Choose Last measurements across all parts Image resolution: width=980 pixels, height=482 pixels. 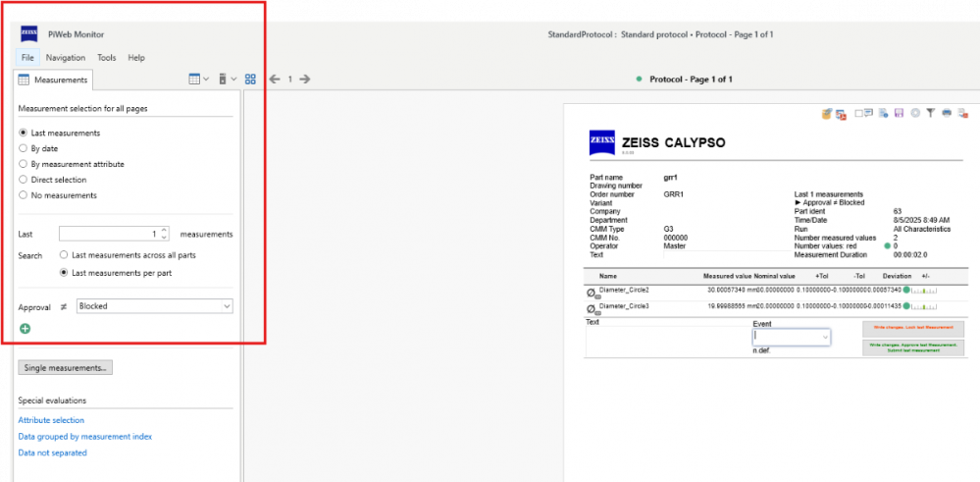pyautogui.click(x=65, y=254)
